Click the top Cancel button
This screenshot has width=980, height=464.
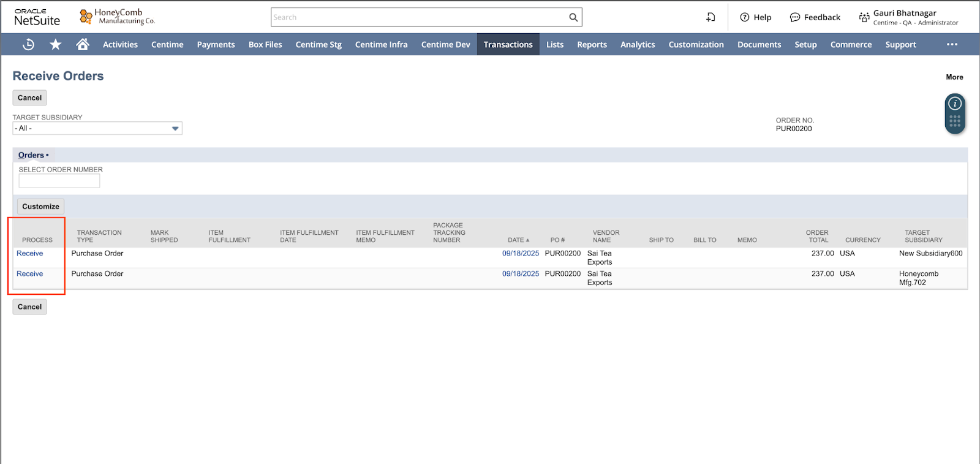[29, 98]
